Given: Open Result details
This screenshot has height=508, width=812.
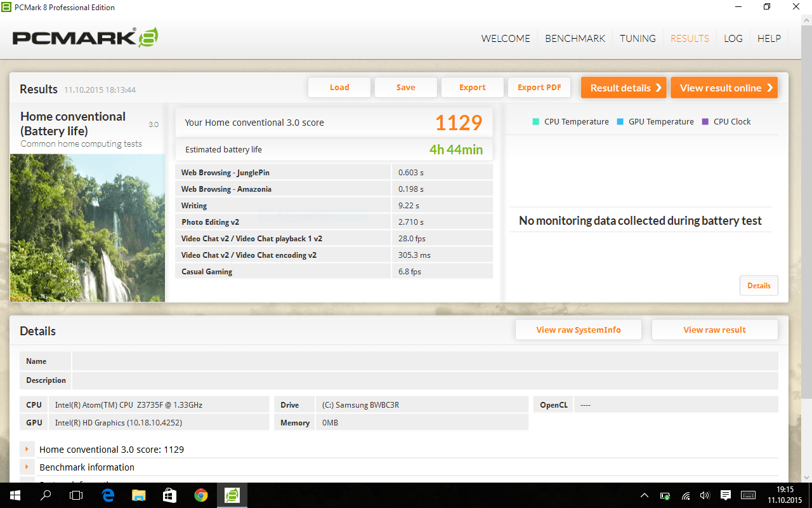Looking at the screenshot, I should (x=624, y=88).
